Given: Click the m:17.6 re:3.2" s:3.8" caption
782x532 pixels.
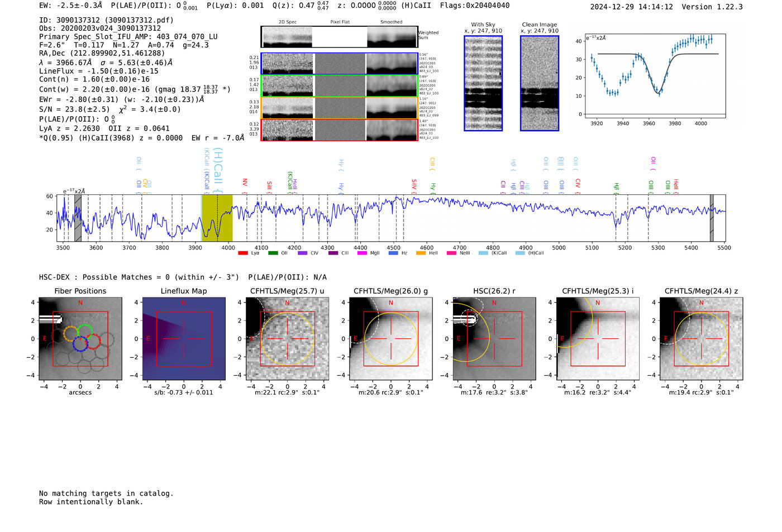Looking at the screenshot, I should click(494, 392).
